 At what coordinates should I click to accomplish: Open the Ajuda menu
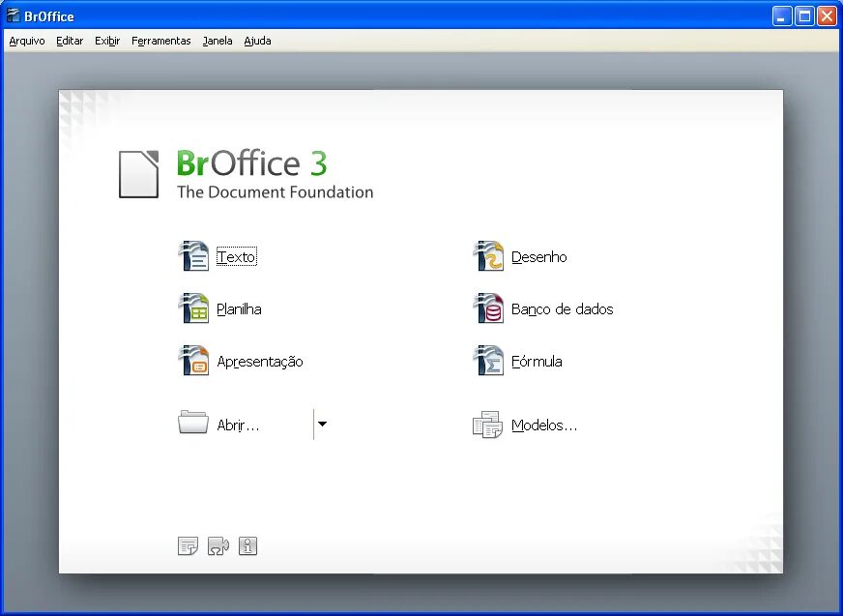[257, 41]
